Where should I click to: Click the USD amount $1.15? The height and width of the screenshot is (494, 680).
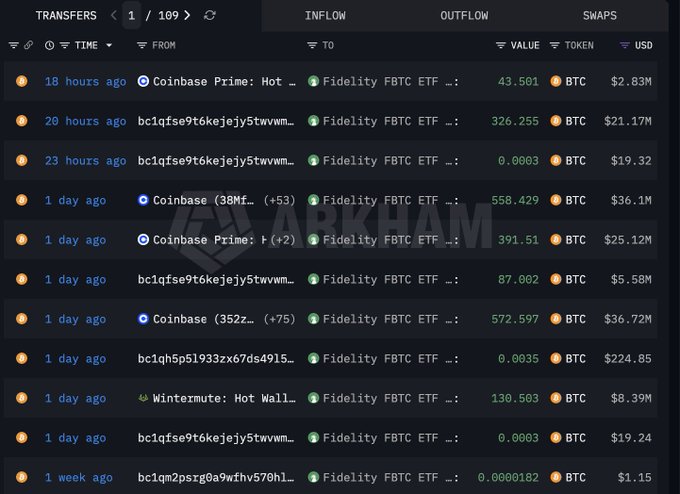pyautogui.click(x=634, y=478)
